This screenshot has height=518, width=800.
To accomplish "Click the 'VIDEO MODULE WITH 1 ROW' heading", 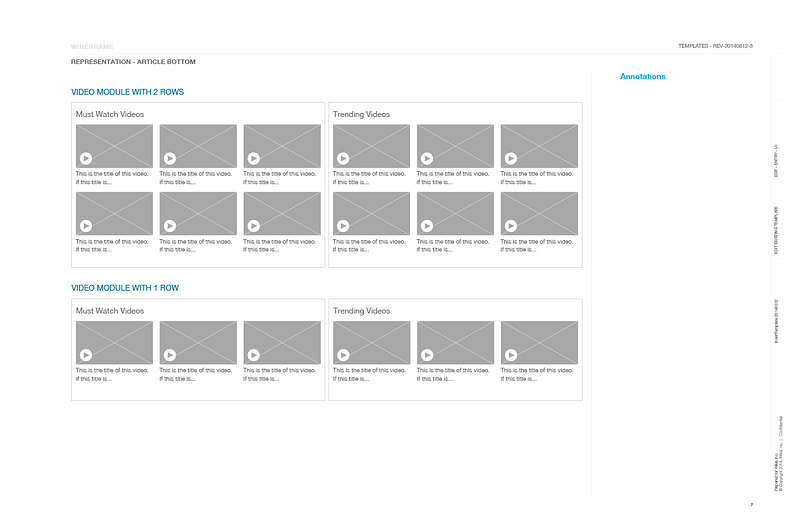I will coord(125,288).
